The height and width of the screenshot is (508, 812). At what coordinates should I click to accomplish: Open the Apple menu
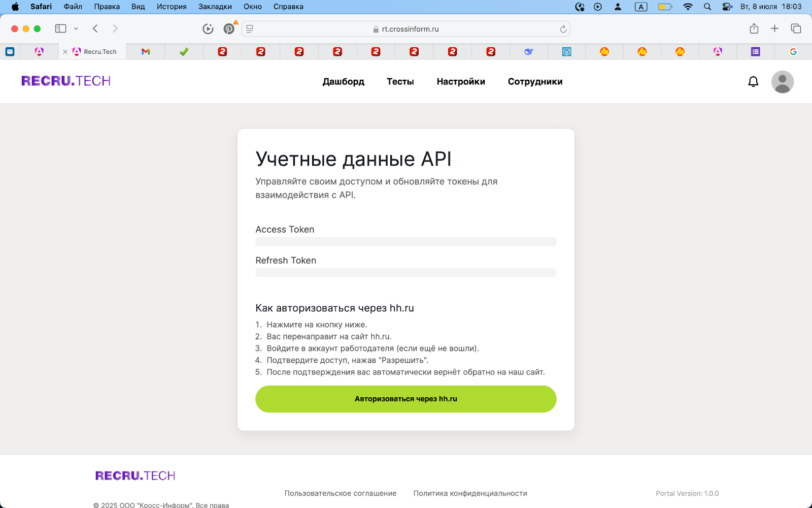click(x=15, y=7)
